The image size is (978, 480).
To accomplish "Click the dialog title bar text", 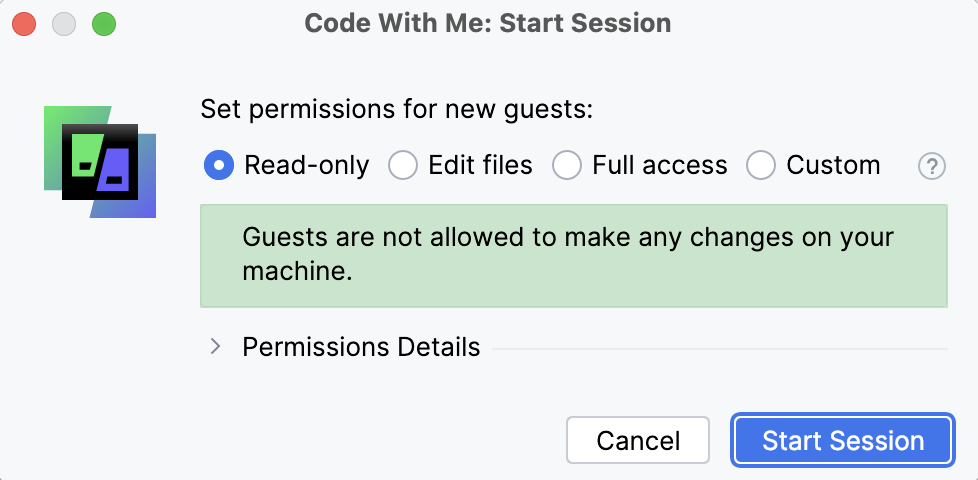I will (488, 23).
